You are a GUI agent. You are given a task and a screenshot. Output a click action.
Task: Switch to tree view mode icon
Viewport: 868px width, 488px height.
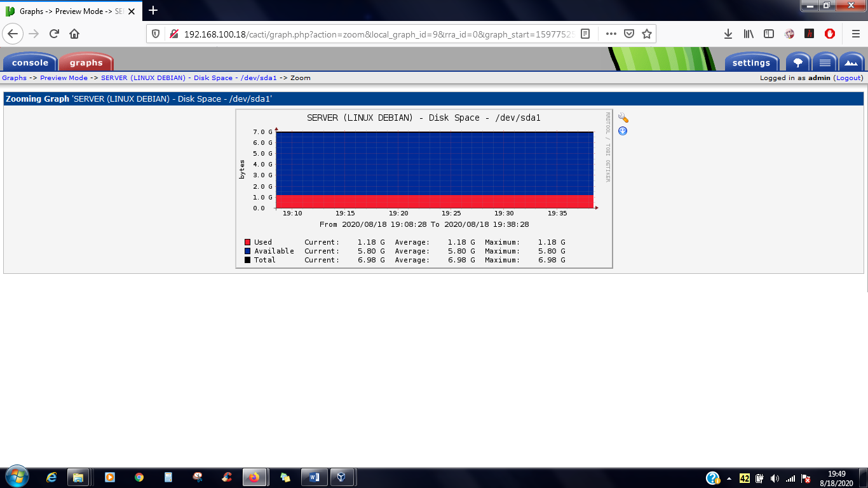point(798,62)
